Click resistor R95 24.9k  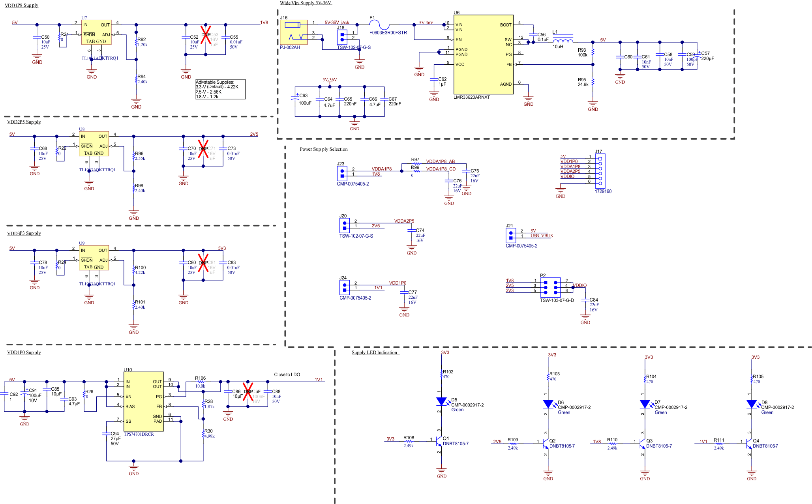[x=593, y=82]
